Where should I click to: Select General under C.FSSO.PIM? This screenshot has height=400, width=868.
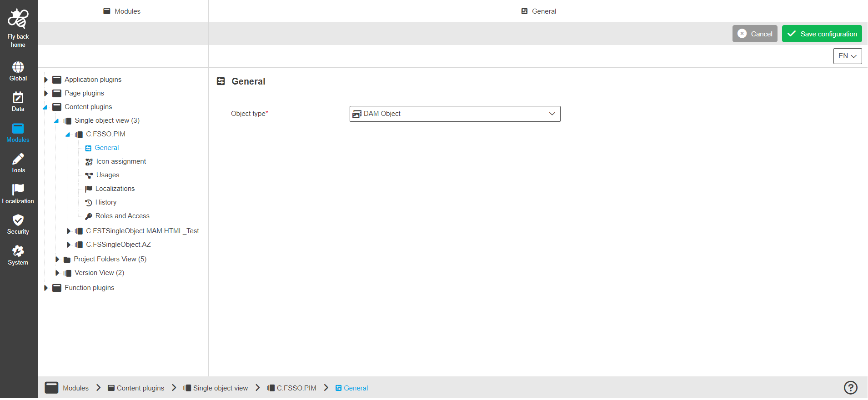coord(107,148)
